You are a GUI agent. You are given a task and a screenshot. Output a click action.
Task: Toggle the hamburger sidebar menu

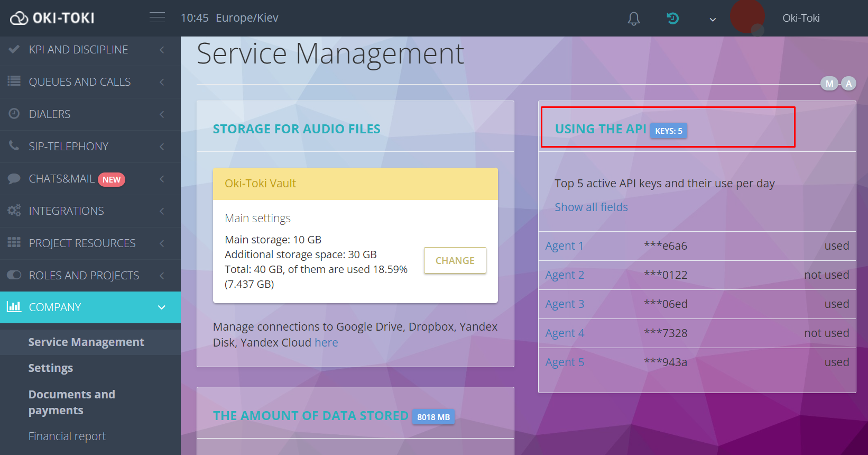click(157, 17)
